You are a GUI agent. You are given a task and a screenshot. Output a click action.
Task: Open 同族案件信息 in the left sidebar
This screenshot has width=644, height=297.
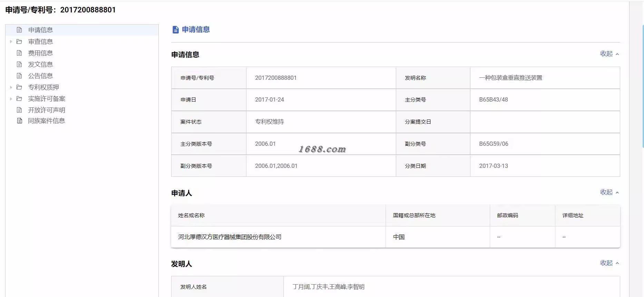tap(47, 121)
